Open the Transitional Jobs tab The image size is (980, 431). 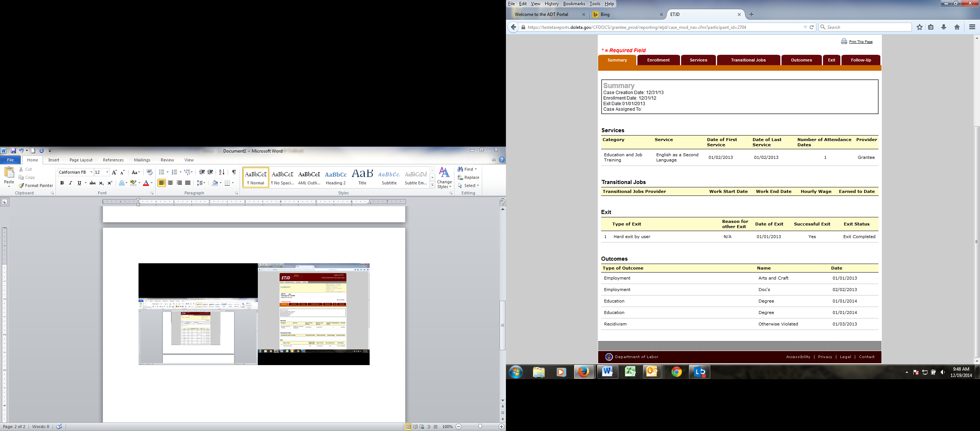click(x=748, y=60)
